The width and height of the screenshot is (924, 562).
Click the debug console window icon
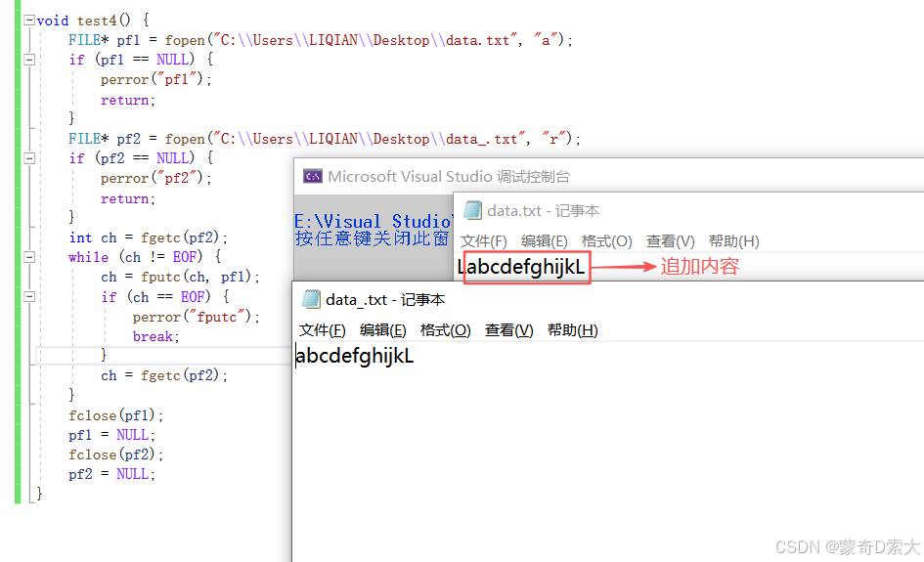312,176
